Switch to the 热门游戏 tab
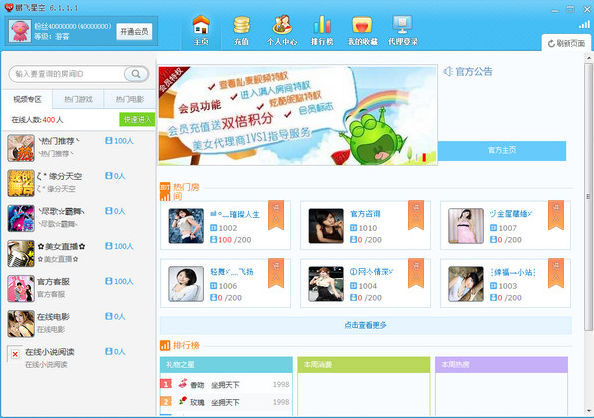Image resolution: width=594 pixels, height=418 pixels. tap(78, 99)
